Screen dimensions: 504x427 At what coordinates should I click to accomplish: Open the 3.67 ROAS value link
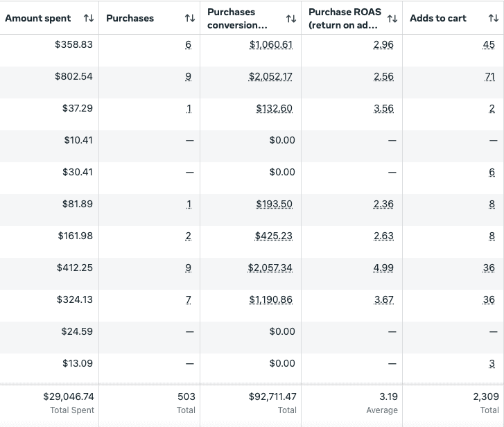coord(383,300)
